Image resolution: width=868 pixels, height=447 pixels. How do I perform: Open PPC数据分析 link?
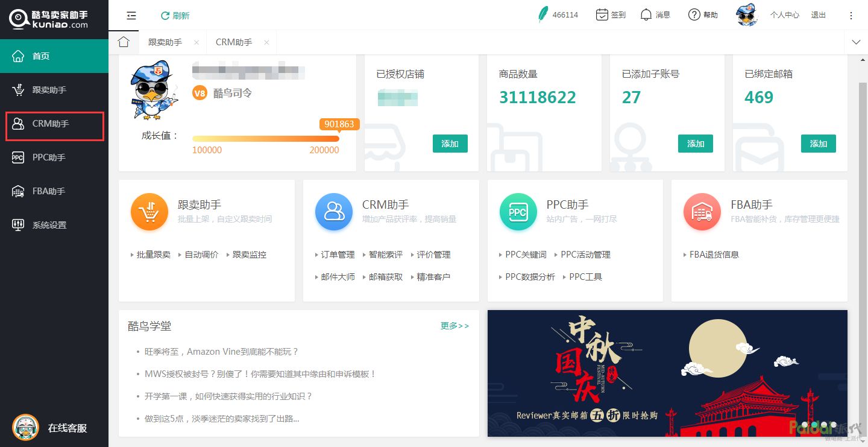coord(530,277)
